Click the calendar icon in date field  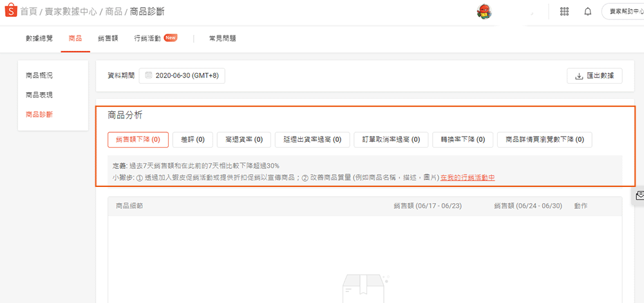tap(149, 75)
